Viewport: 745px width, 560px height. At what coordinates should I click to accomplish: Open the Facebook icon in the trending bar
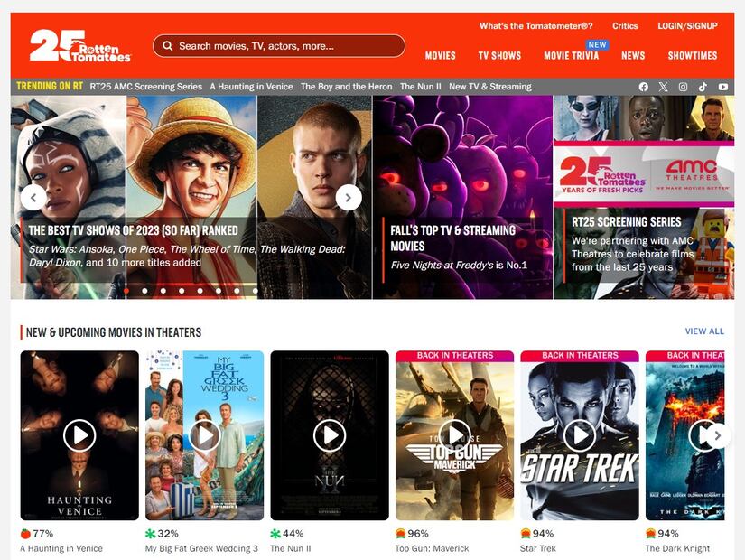[643, 86]
